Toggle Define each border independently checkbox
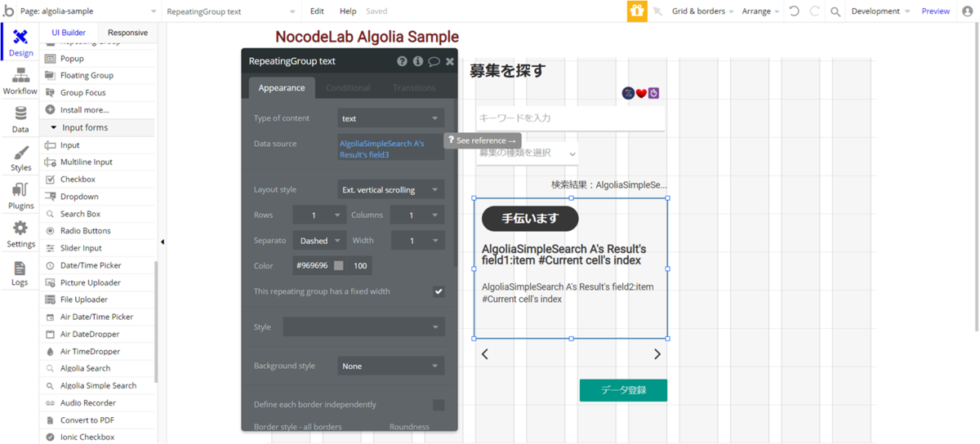The height and width of the screenshot is (444, 980). 439,405
